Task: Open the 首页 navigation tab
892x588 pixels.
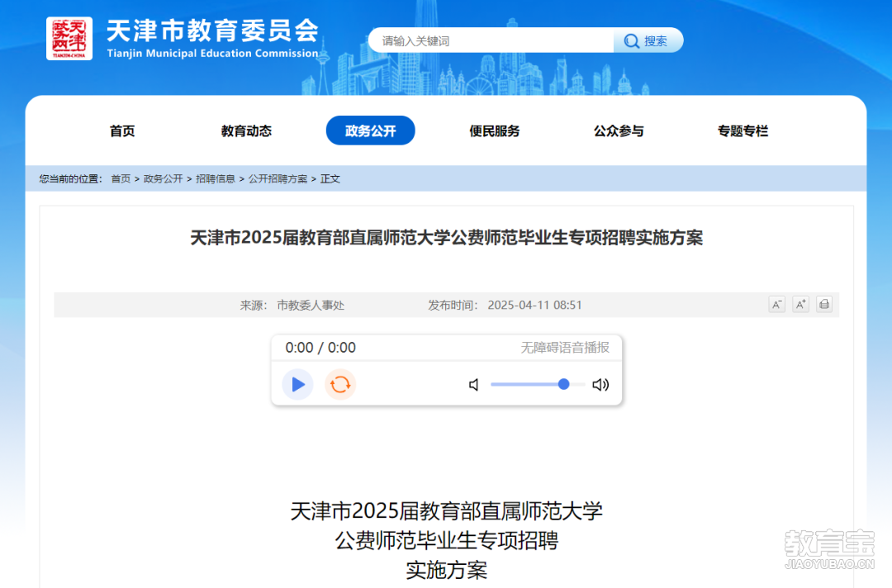Action: [122, 130]
